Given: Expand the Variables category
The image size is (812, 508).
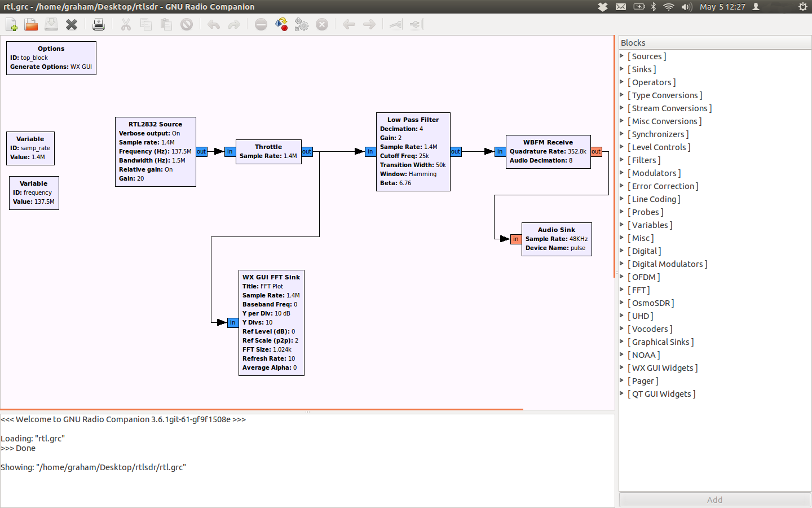Looking at the screenshot, I should coord(621,225).
